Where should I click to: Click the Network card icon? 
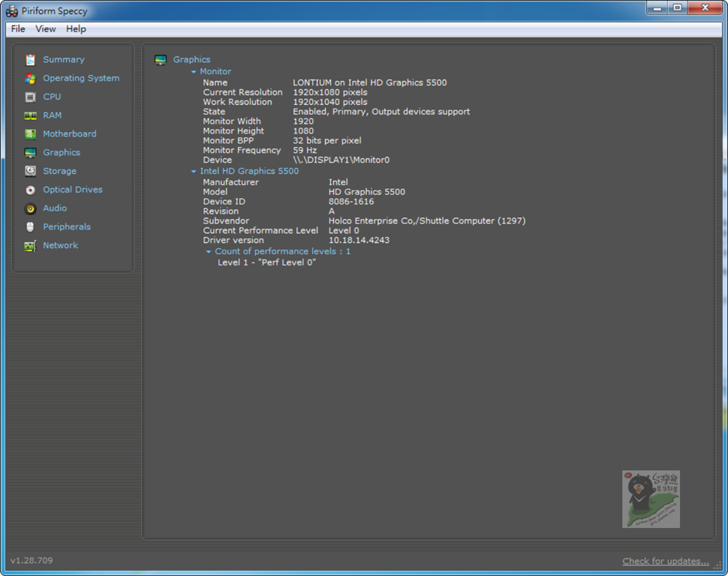30,245
